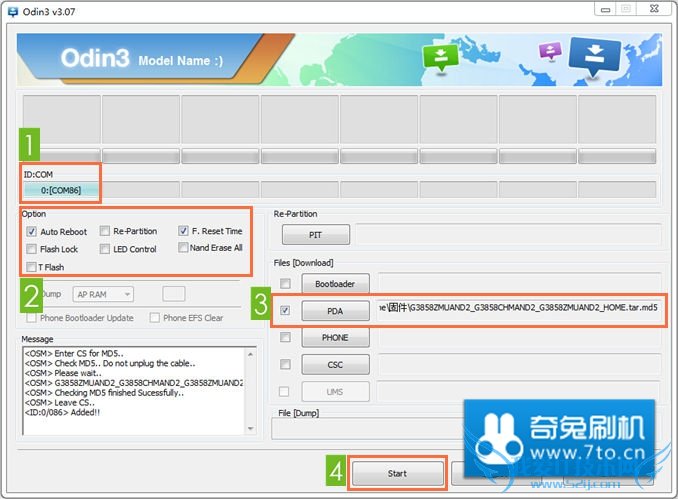Click the PHONE file button
The height and width of the screenshot is (499, 678).
(335, 338)
